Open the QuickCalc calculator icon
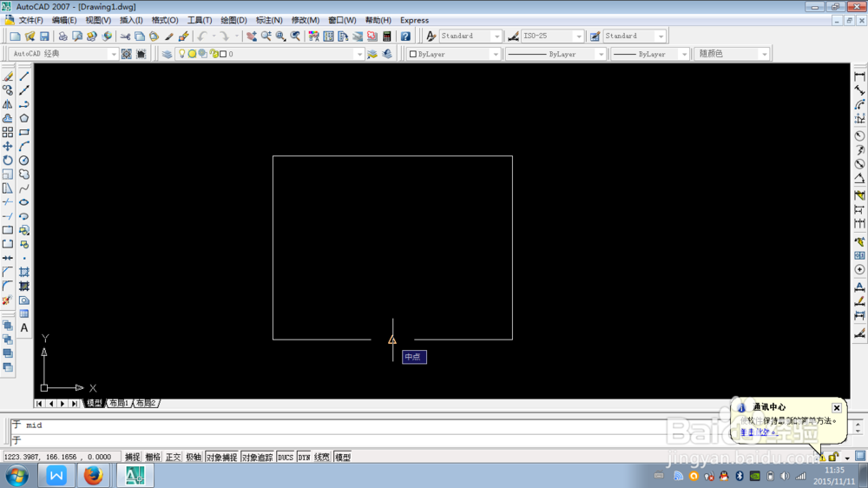This screenshot has height=488, width=868. (x=387, y=36)
